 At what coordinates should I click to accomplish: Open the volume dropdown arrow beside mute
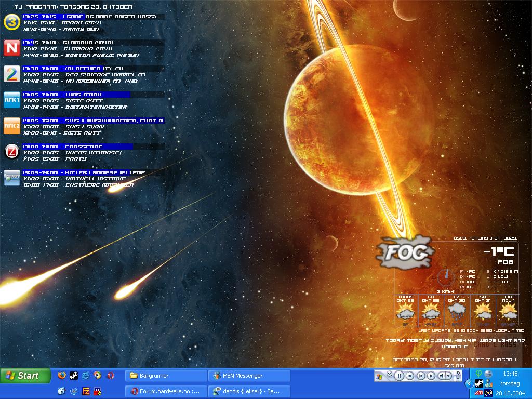tap(449, 376)
